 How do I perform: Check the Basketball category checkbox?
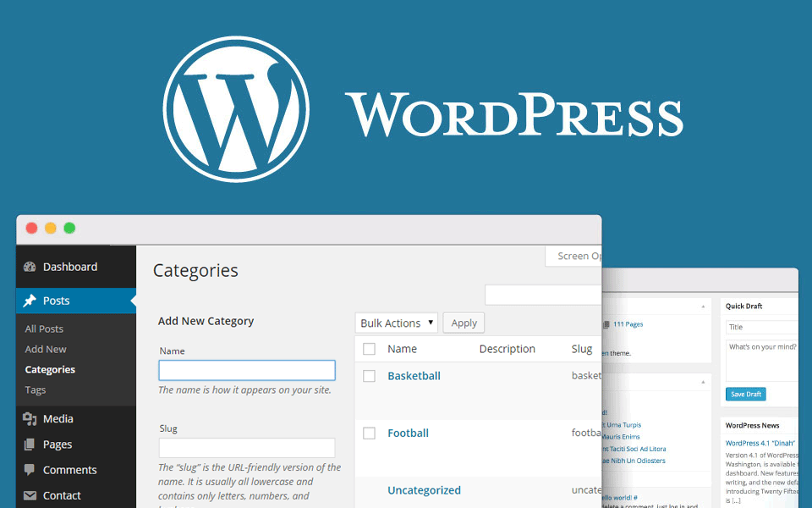(369, 375)
